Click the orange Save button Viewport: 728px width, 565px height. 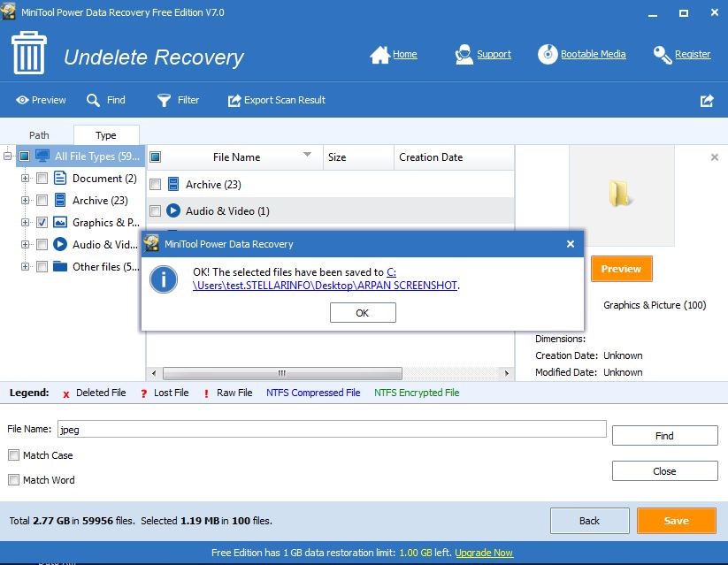click(676, 521)
